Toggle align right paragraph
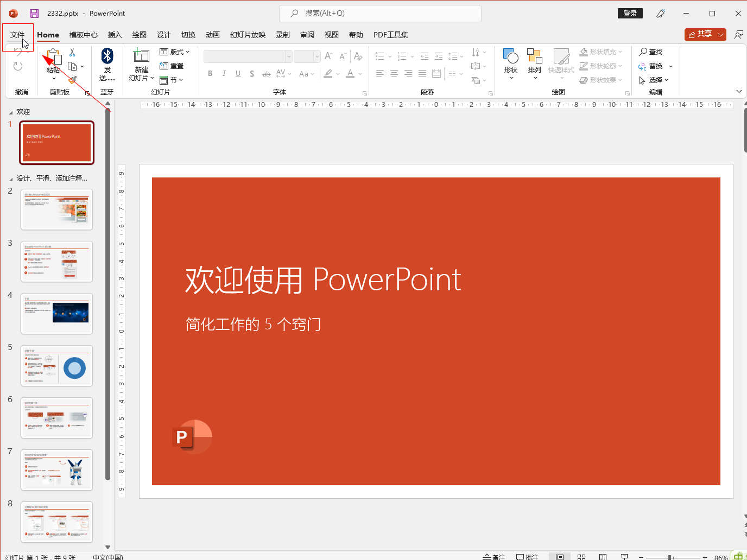747x560 pixels. coord(408,74)
